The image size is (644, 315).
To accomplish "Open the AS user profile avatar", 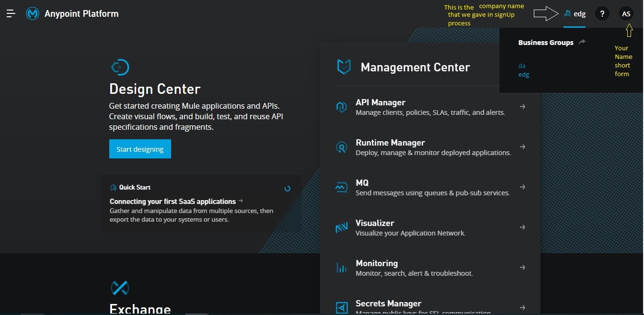I will tap(626, 14).
